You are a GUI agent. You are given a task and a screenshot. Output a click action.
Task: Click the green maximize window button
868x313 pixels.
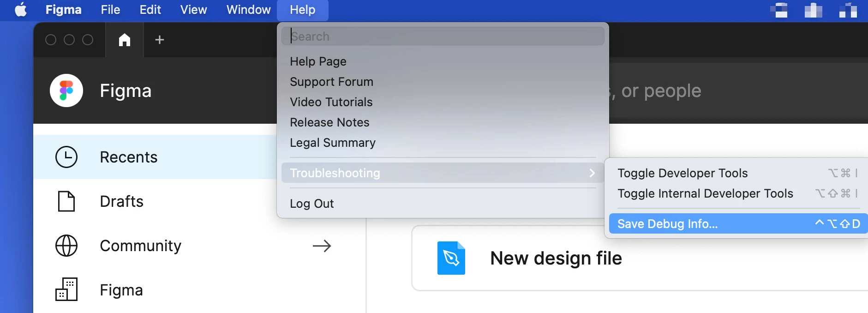(x=88, y=40)
